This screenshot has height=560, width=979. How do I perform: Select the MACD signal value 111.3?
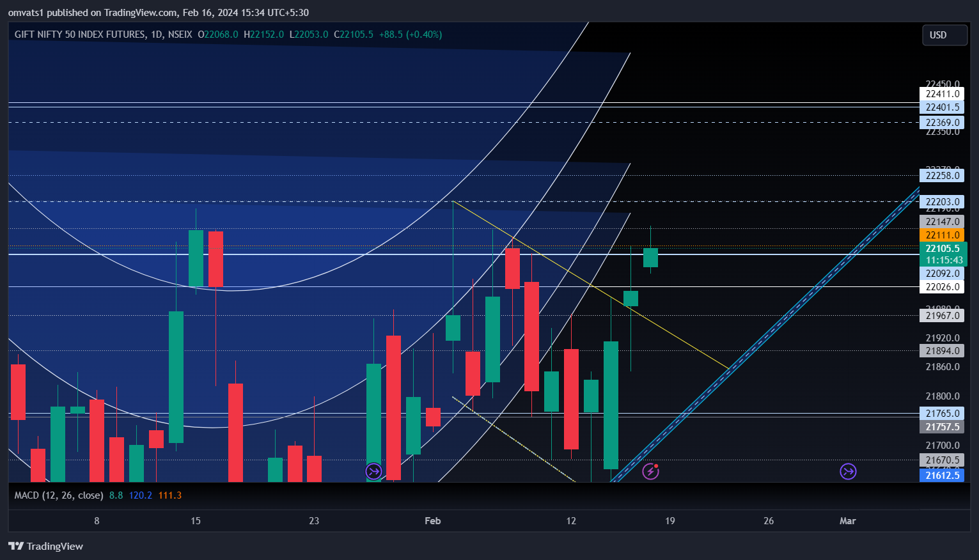[169, 495]
